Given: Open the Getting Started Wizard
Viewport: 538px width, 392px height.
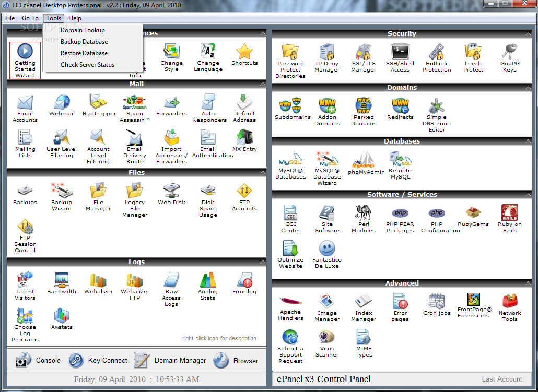Looking at the screenshot, I should coord(25,61).
